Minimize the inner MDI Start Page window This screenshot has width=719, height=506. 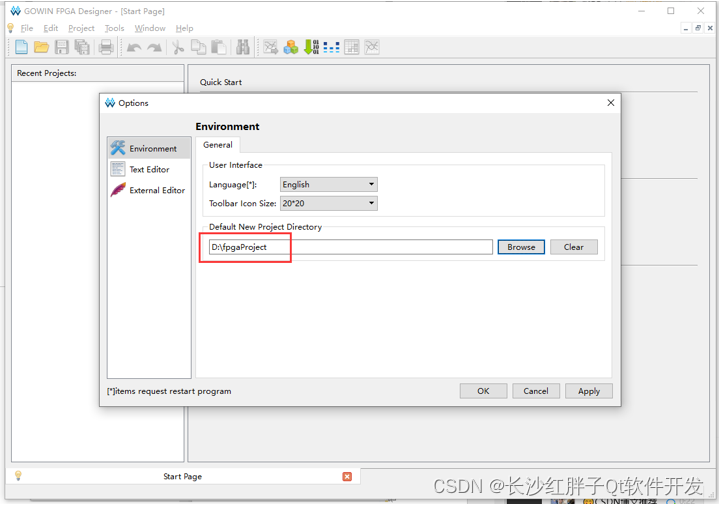(x=686, y=28)
